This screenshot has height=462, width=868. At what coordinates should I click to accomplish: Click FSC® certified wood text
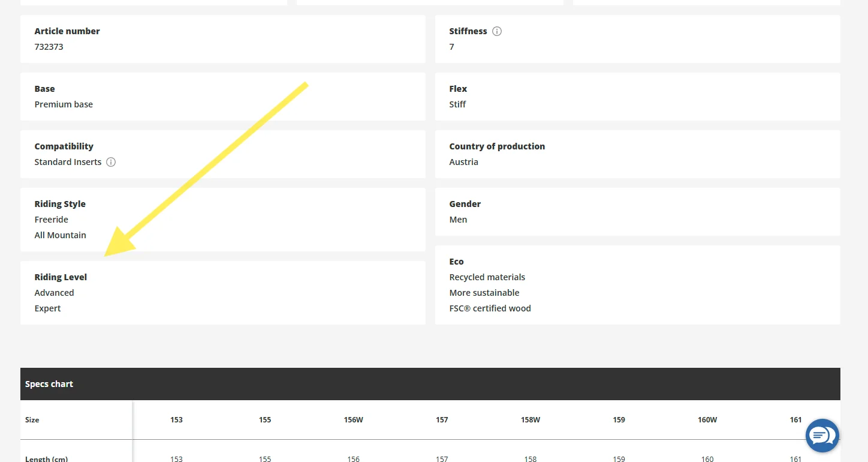(490, 308)
